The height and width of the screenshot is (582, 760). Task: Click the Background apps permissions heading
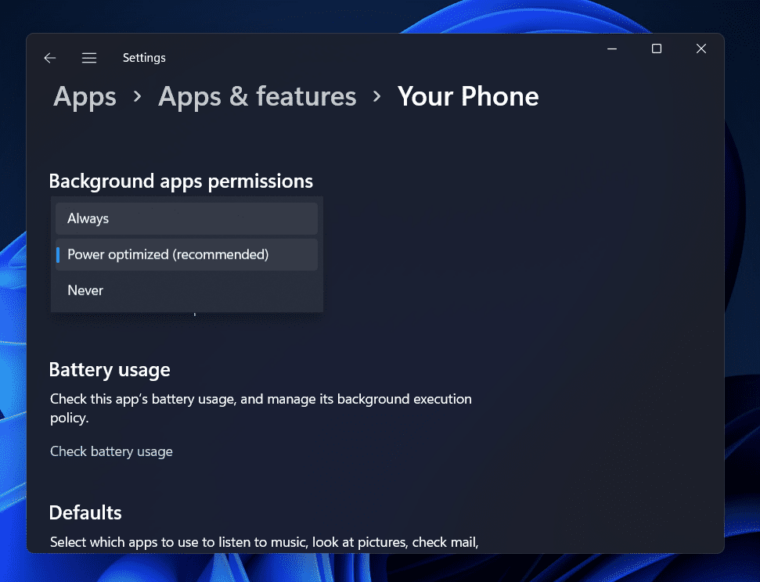[181, 181]
